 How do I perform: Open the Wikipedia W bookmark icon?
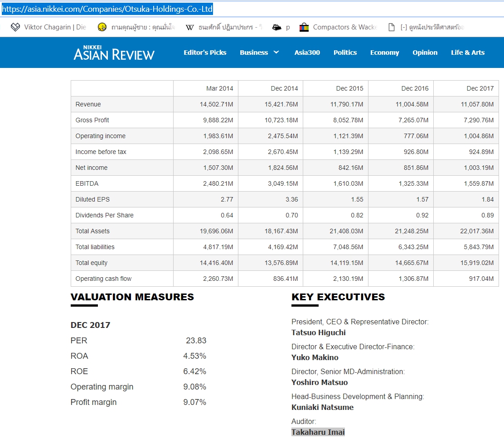click(190, 27)
